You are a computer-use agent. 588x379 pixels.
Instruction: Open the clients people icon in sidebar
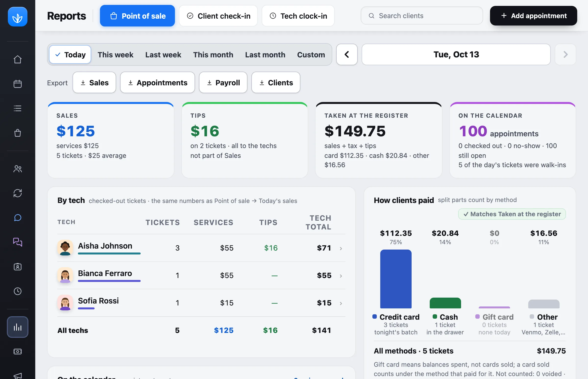[x=17, y=169]
